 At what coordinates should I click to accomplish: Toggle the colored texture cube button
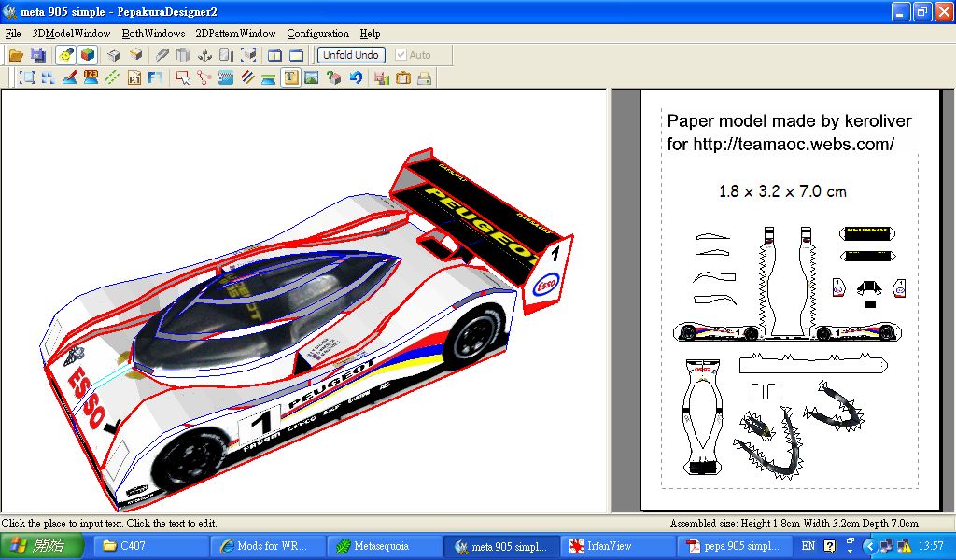(88, 55)
